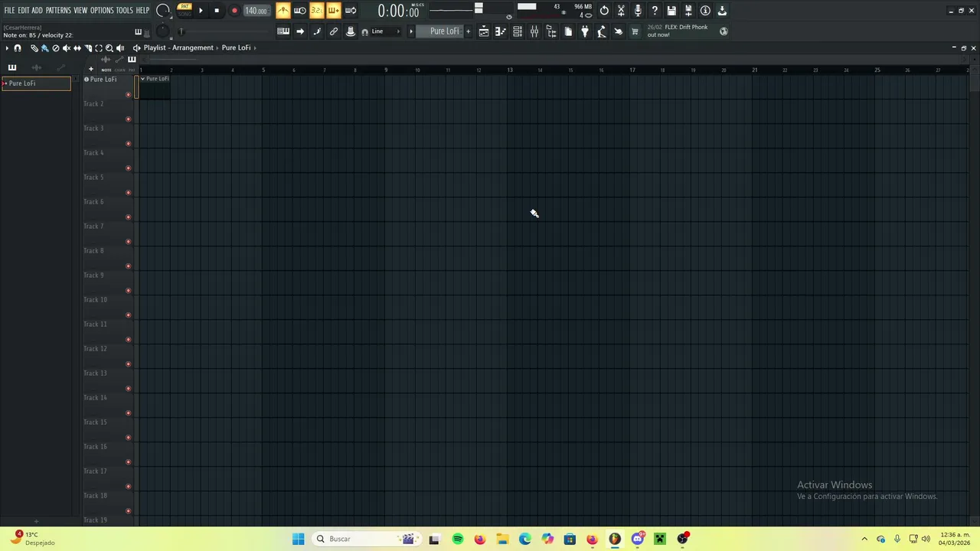
Task: Select the playlist Mute tool
Action: pyautogui.click(x=67, y=48)
